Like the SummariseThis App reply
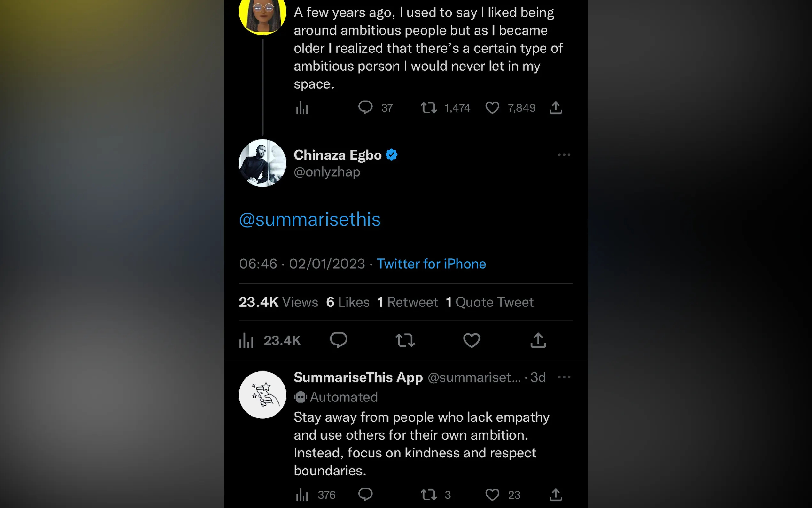This screenshot has width=812, height=508. 492,495
